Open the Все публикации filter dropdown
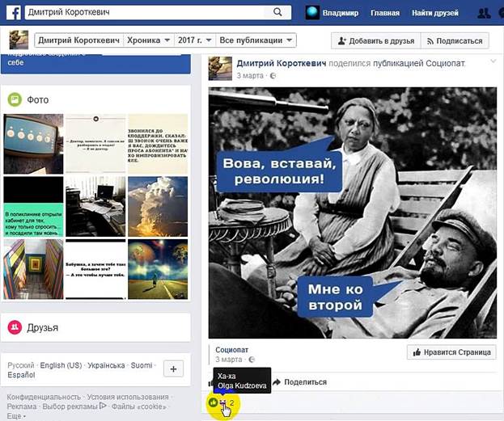The image size is (504, 421). coord(256,40)
